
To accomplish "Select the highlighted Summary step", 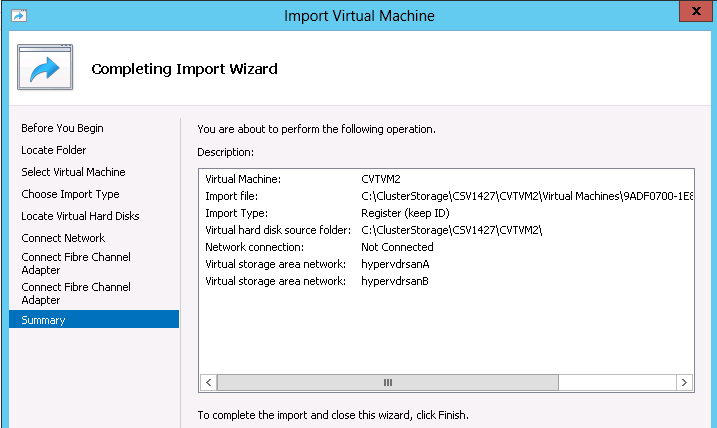I will point(94,320).
